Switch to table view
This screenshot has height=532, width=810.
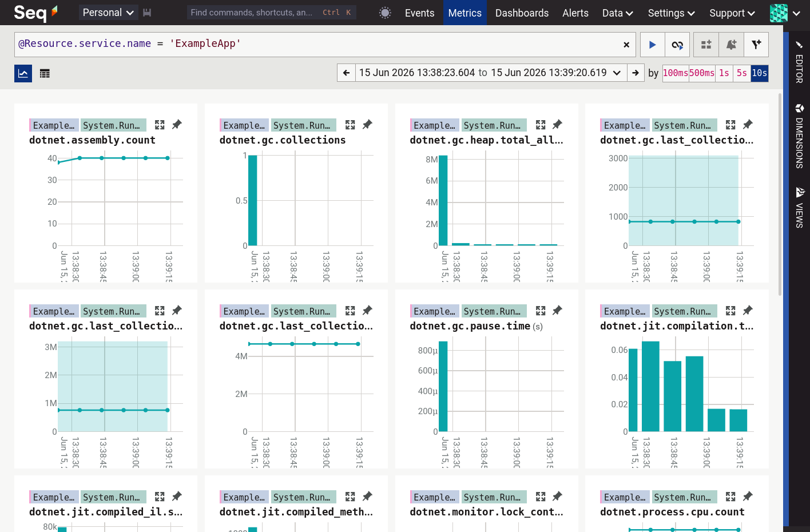(x=45, y=73)
